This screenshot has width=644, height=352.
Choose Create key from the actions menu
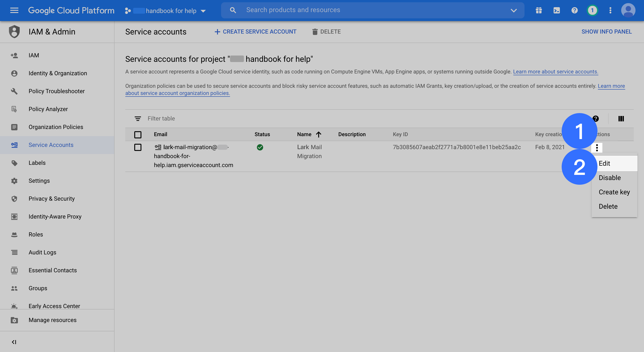[614, 192]
